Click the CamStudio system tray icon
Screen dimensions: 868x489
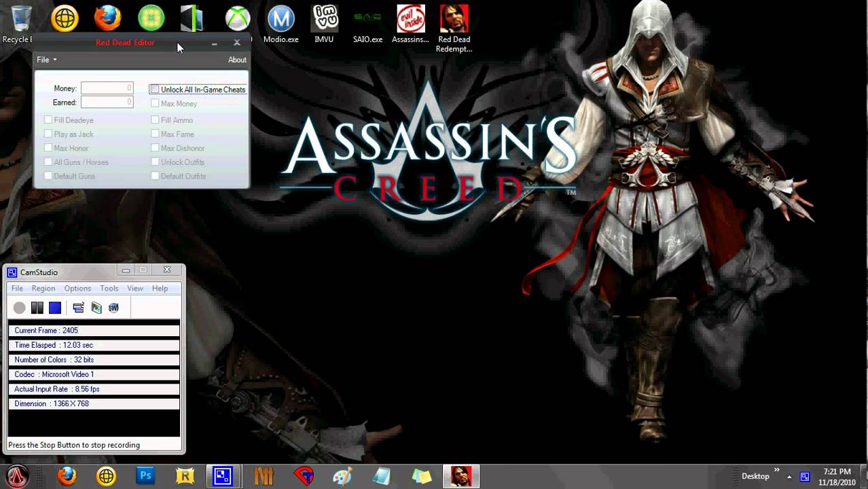tap(805, 477)
